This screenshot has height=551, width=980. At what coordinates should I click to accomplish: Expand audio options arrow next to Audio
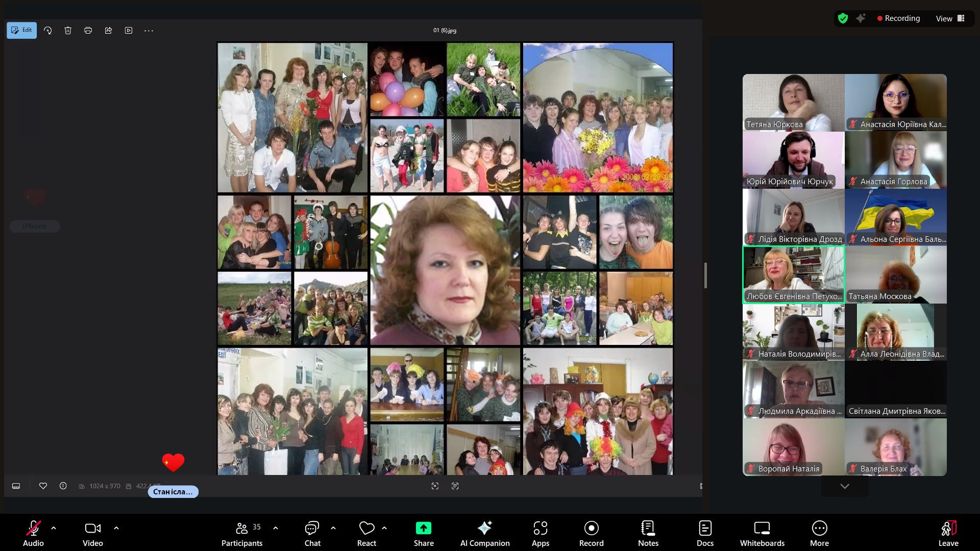54,528
